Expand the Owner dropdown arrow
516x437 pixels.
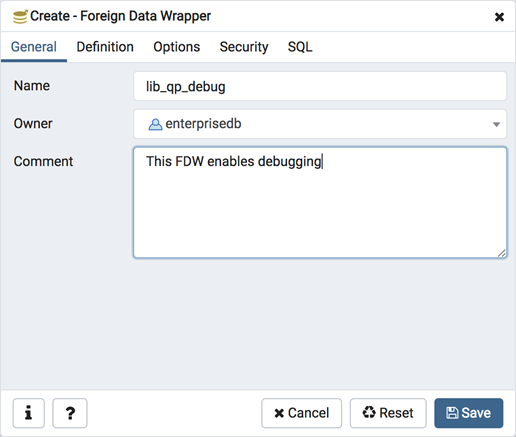pyautogui.click(x=496, y=124)
